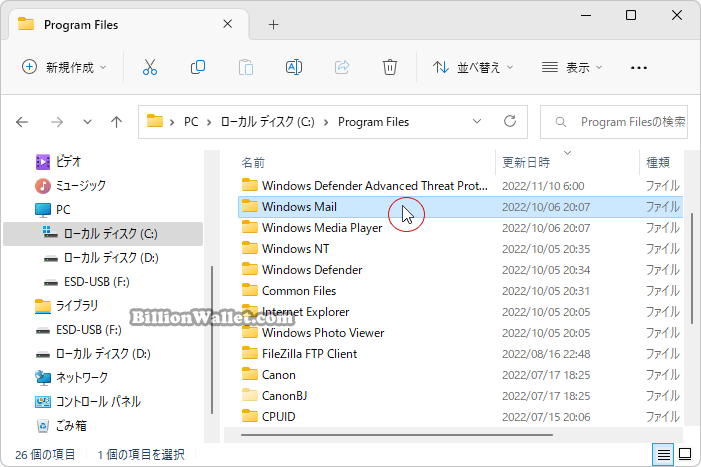Select the Internet Explorer folder
Viewport: 701px width, 467px height.
click(460, 312)
